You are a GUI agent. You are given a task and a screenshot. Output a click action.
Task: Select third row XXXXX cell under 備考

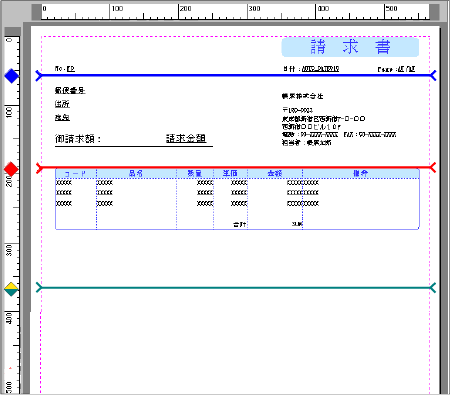(x=311, y=203)
